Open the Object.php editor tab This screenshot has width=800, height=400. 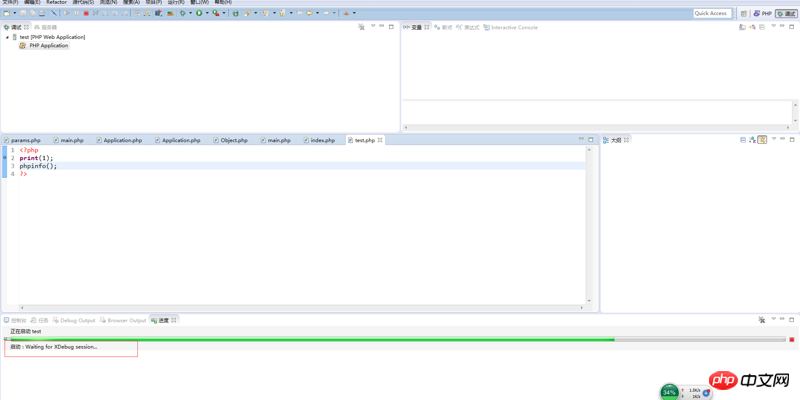coord(231,140)
